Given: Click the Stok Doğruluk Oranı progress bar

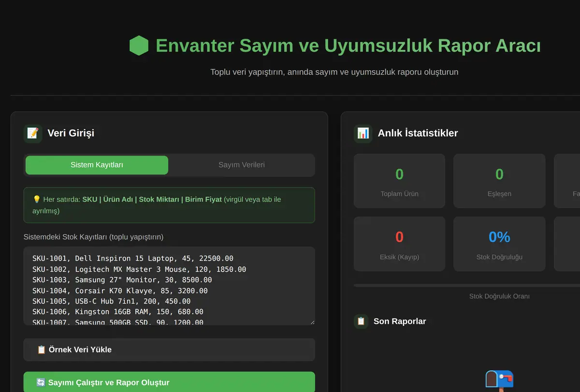Looking at the screenshot, I should (x=467, y=286).
